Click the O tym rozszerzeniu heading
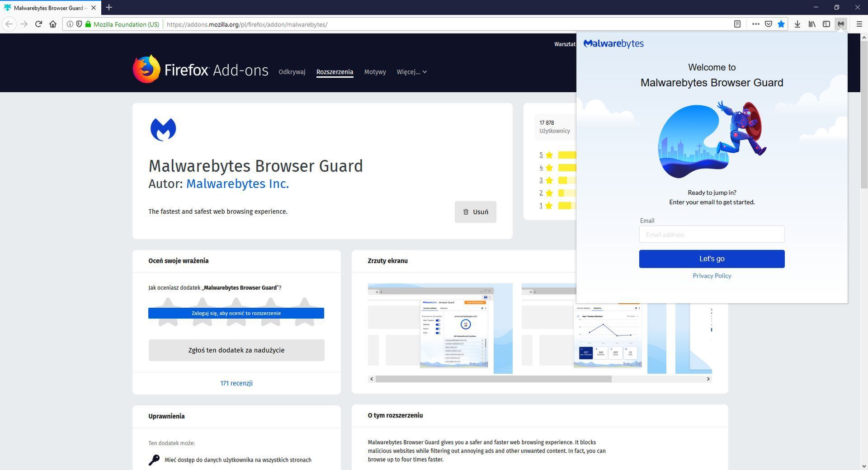The height and width of the screenshot is (470, 868). point(395,415)
